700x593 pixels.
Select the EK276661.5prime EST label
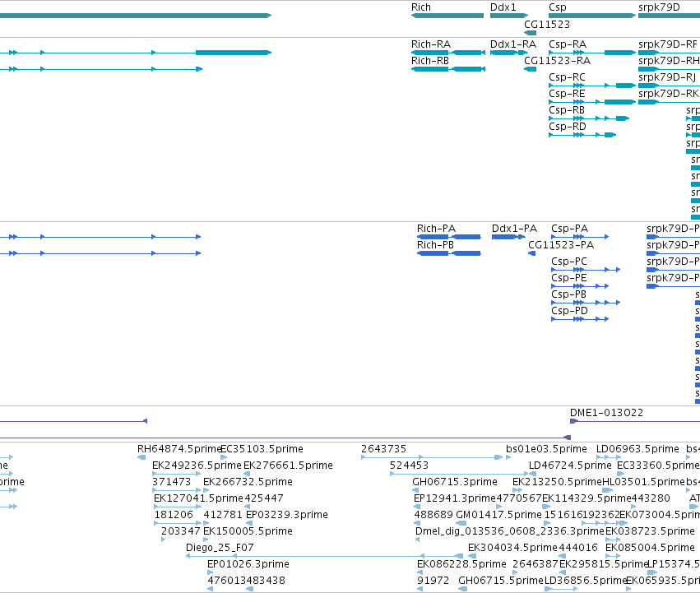click(288, 466)
